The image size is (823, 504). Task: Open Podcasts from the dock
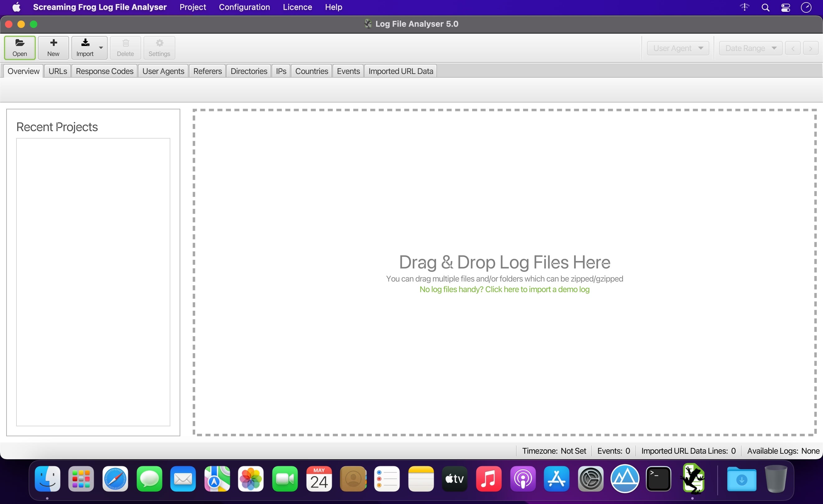pos(523,479)
